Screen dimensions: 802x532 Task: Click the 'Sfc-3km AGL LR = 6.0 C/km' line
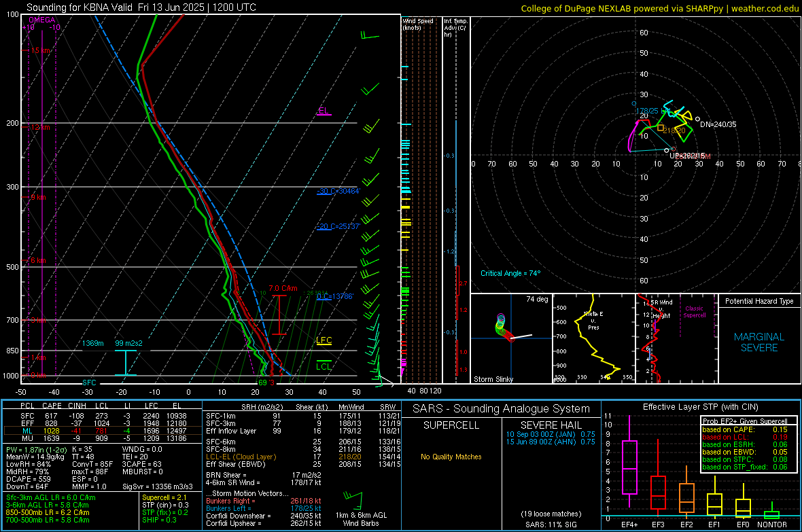(x=51, y=497)
